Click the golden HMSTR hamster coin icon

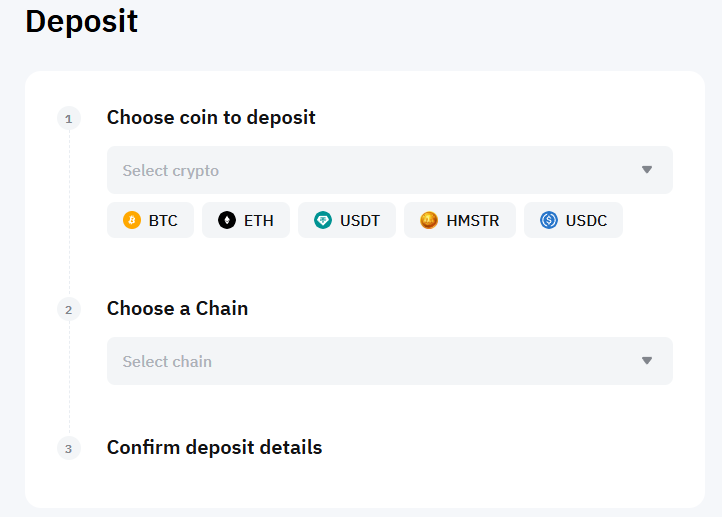(x=429, y=220)
